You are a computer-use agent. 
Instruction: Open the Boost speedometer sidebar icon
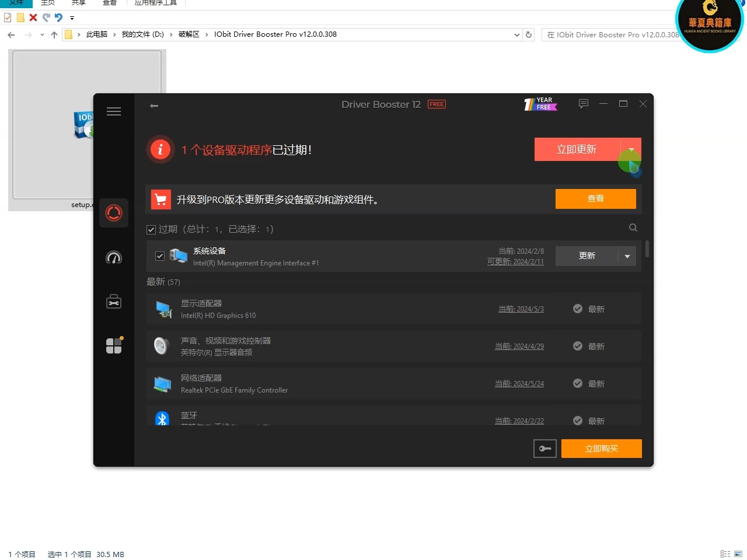click(x=114, y=257)
